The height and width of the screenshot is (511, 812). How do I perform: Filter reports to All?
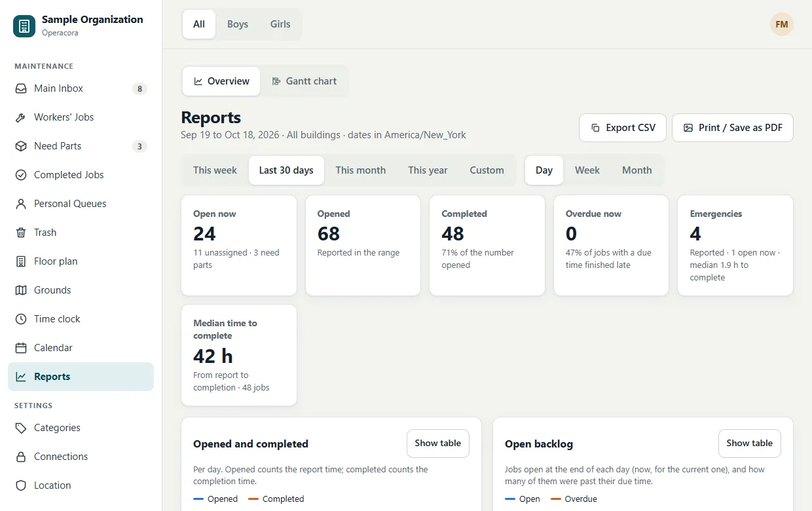point(199,24)
